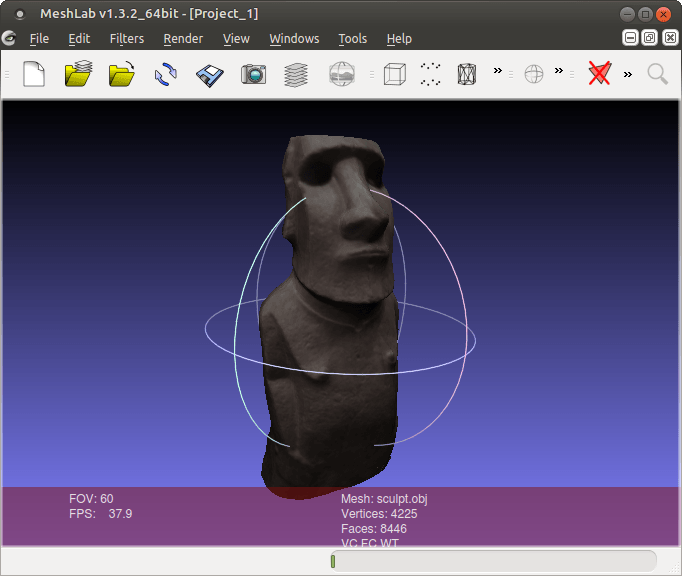Click the grayed-out raster globe icon
The height and width of the screenshot is (576, 682).
pyautogui.click(x=342, y=74)
